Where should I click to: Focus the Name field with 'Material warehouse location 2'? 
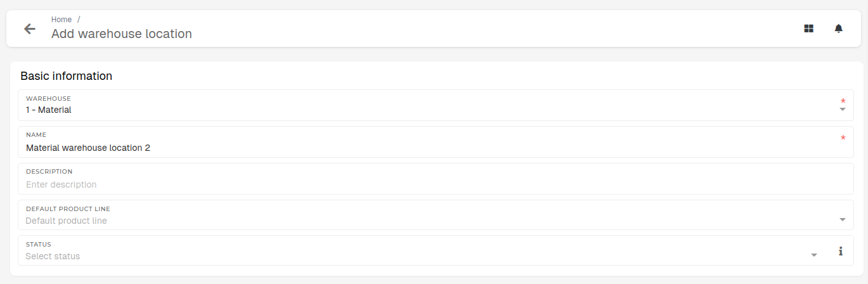(x=436, y=142)
